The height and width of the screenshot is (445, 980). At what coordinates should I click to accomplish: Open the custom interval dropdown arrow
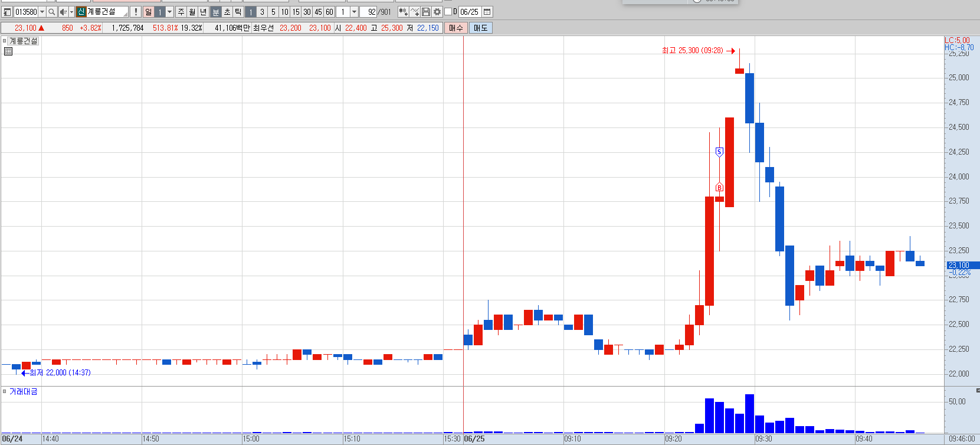[354, 12]
